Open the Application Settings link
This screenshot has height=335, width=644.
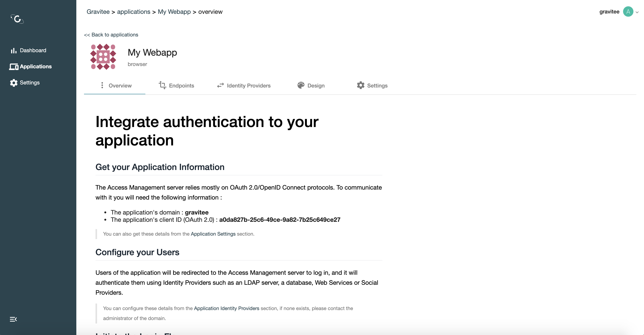[x=213, y=234]
